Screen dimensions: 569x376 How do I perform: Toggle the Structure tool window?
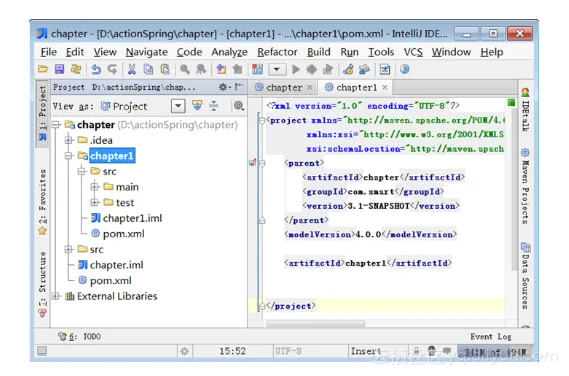[43, 285]
